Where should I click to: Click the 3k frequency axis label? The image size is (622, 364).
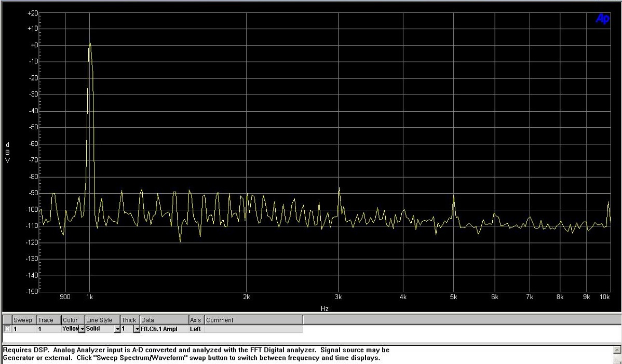click(x=339, y=297)
